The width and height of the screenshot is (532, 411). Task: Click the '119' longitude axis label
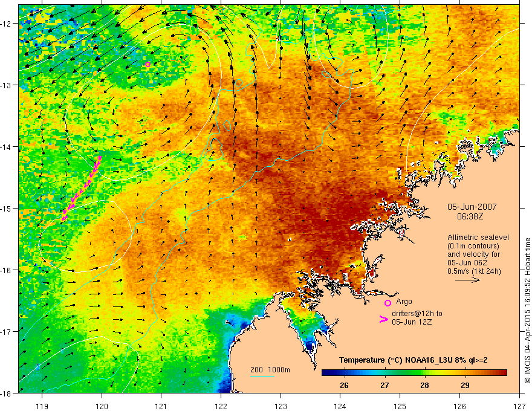(x=42, y=406)
